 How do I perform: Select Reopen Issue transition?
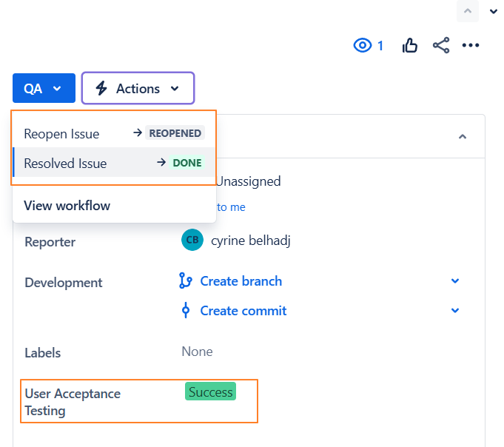pyautogui.click(x=61, y=134)
